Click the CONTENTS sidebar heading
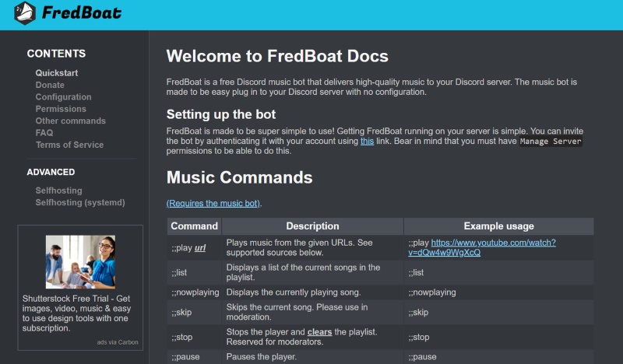Image resolution: width=623 pixels, height=364 pixels. pos(56,54)
